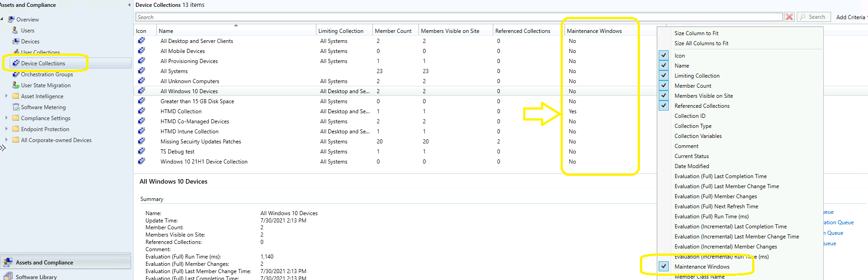The width and height of the screenshot is (868, 280).
Task: Sort by Name column header
Action: (x=236, y=31)
